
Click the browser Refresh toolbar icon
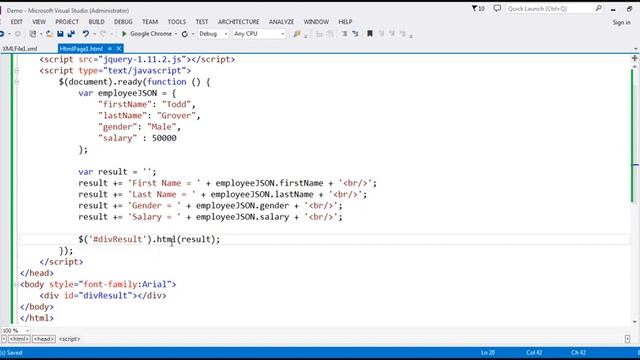click(x=185, y=34)
